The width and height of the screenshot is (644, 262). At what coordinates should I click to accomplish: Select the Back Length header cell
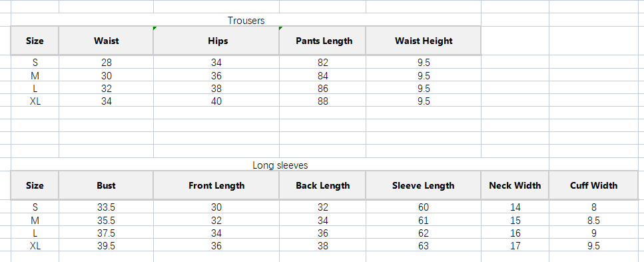(323, 185)
